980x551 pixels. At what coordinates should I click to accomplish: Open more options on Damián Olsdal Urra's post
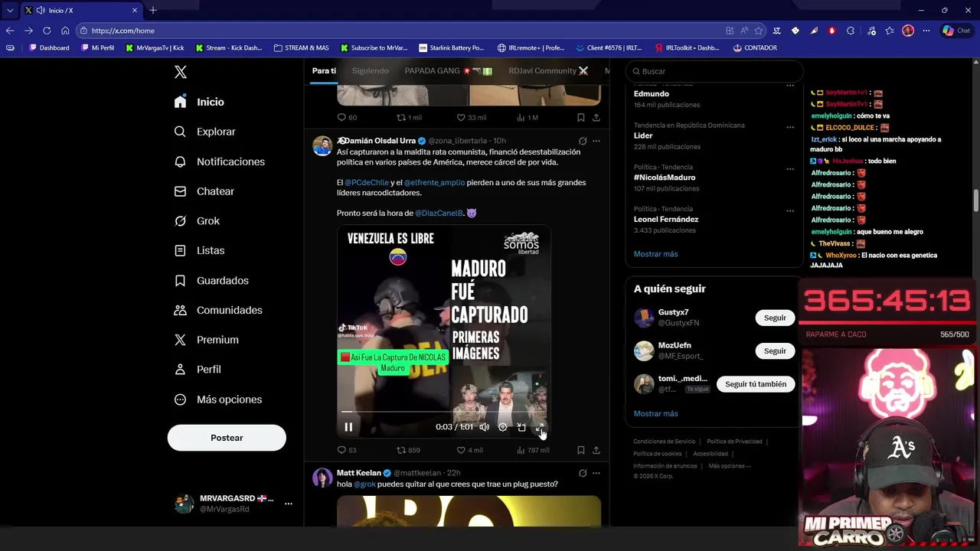click(596, 141)
